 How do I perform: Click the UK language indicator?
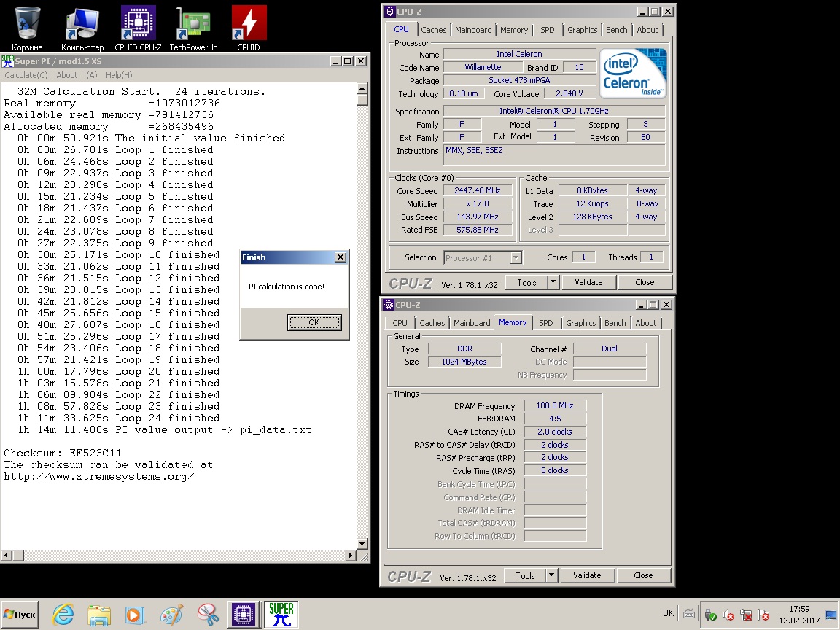668,613
